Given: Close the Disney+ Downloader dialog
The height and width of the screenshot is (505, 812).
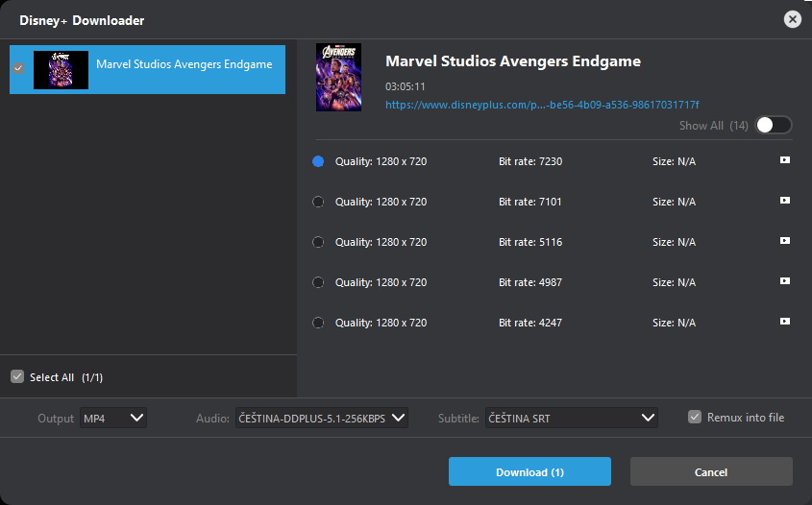Looking at the screenshot, I should click(x=792, y=19).
